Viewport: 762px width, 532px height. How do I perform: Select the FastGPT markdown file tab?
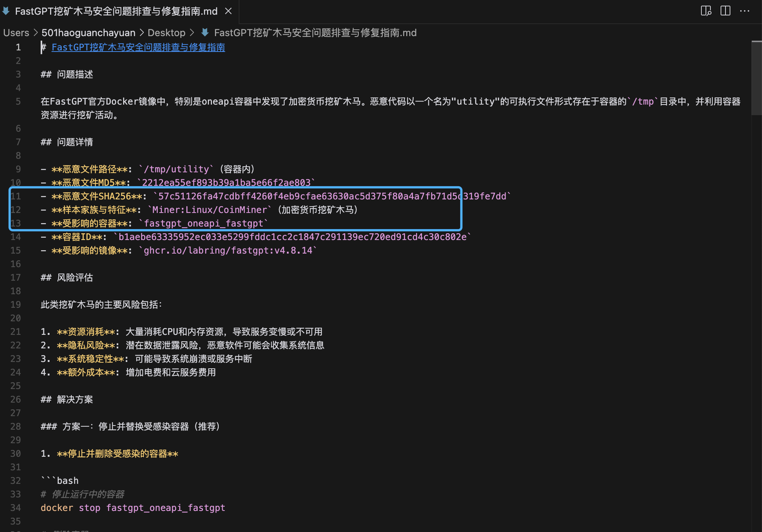119,11
